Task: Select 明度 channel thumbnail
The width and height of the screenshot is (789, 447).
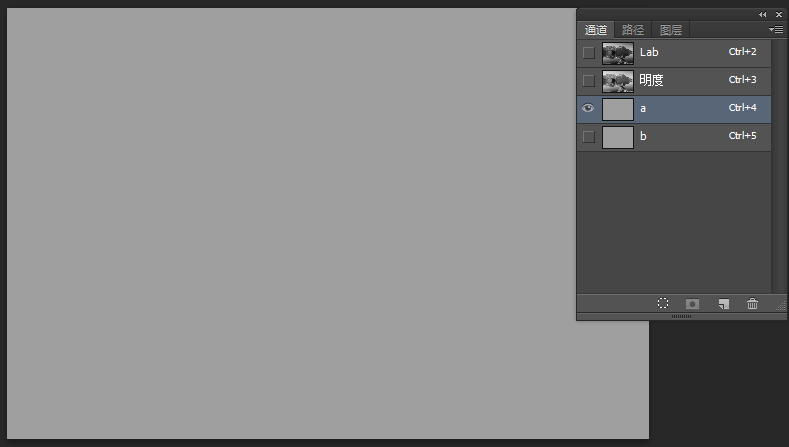Action: point(618,82)
